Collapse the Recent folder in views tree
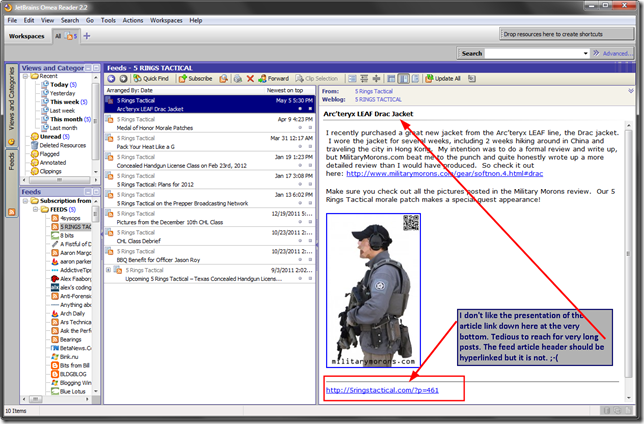 tap(25, 76)
